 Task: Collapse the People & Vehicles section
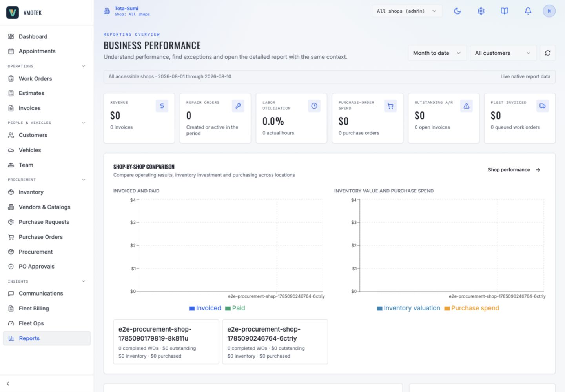[x=84, y=123]
